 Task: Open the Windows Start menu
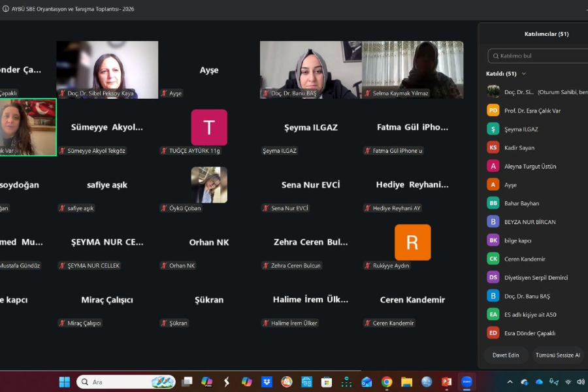[x=65, y=382]
